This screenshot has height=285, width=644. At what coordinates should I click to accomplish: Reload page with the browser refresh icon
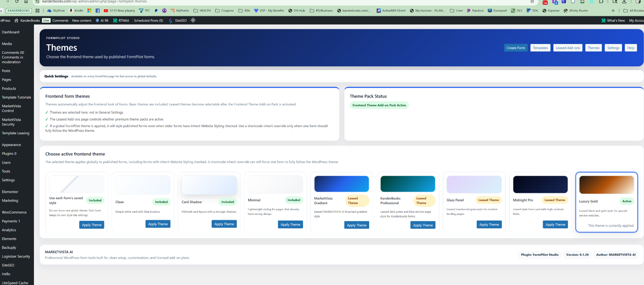tap(17, 2)
